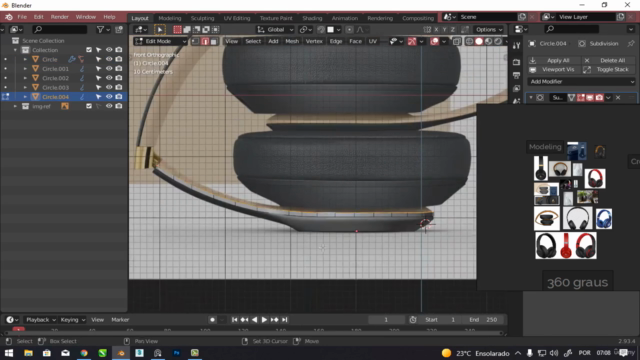Toggle modifier edit mode display
The height and width of the screenshot is (360, 640).
coord(580,98)
